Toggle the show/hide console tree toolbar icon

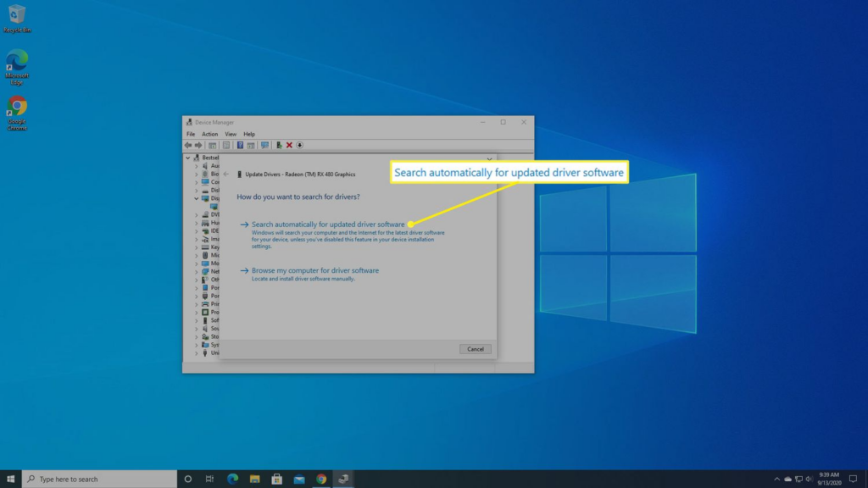(x=212, y=145)
